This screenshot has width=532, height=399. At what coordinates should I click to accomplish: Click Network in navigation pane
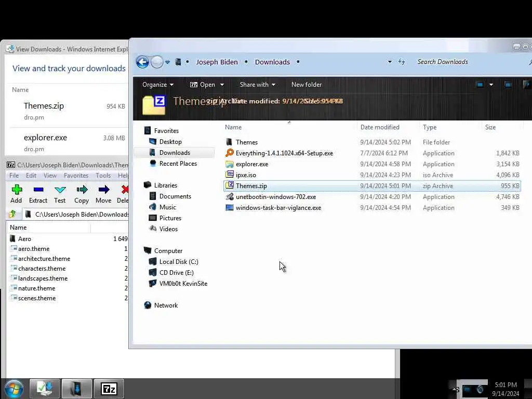click(166, 305)
